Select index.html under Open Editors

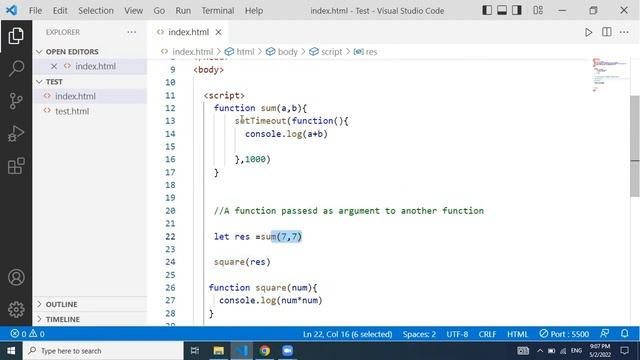96,66
